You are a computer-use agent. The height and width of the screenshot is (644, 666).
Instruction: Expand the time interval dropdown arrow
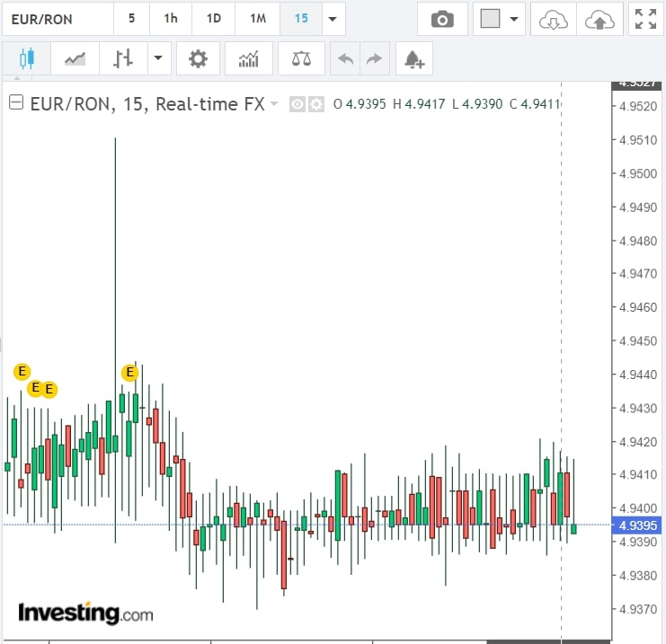(x=333, y=19)
